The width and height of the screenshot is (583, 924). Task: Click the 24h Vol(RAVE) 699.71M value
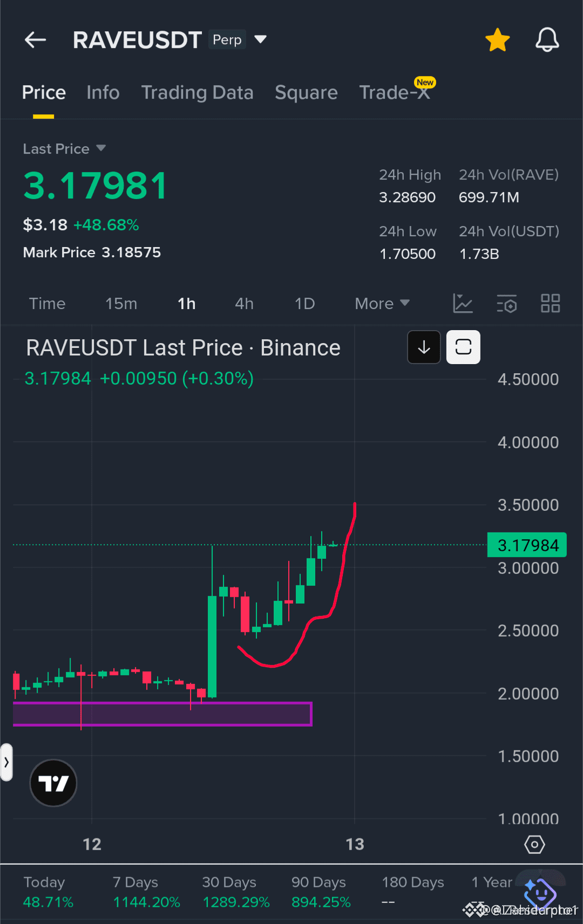(489, 197)
